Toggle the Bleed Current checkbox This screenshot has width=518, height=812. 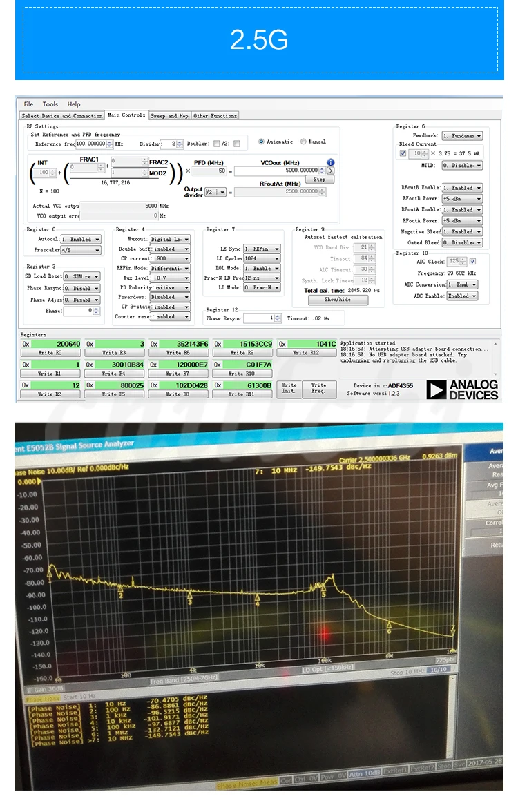[x=403, y=153]
